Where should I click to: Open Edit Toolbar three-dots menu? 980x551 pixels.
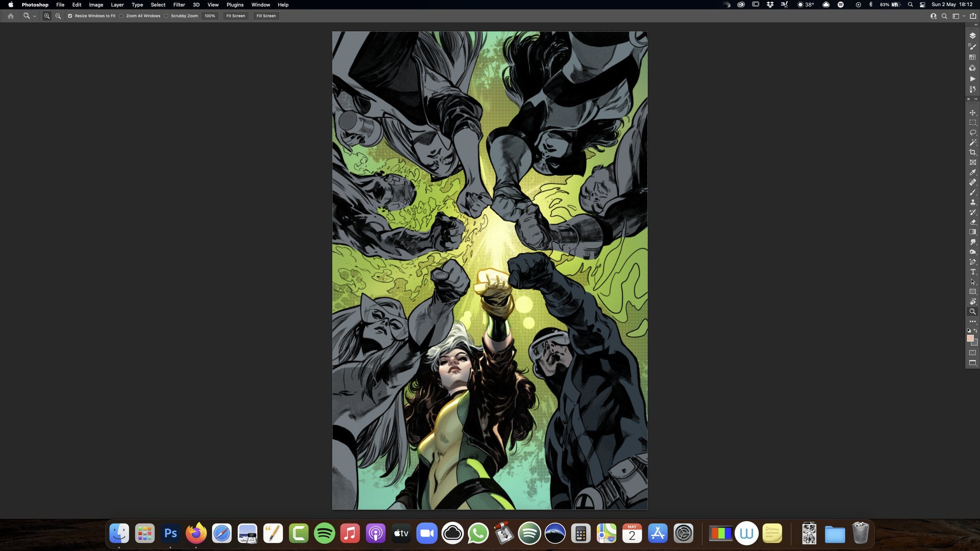[x=972, y=321]
